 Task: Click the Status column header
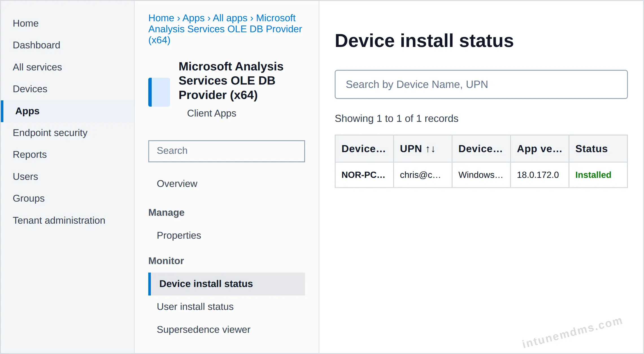coord(598,149)
